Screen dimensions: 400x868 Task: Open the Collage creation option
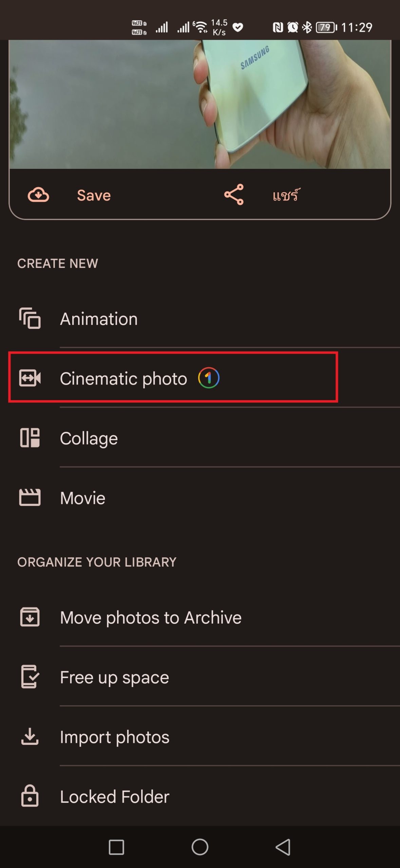pos(89,438)
